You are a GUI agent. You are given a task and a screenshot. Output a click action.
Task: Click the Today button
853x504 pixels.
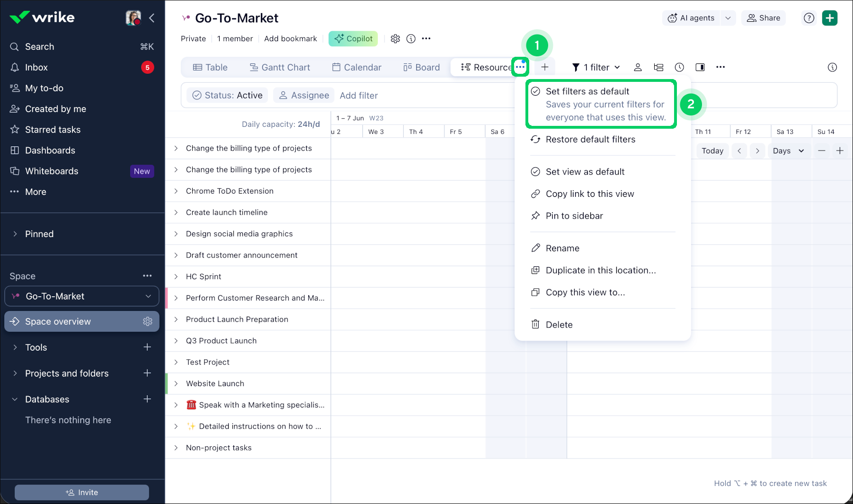pos(712,151)
